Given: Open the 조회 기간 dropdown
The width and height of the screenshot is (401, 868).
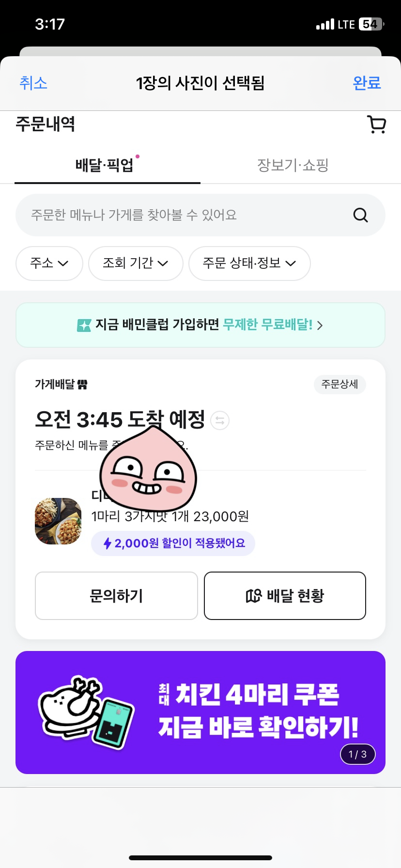Looking at the screenshot, I should tap(136, 263).
